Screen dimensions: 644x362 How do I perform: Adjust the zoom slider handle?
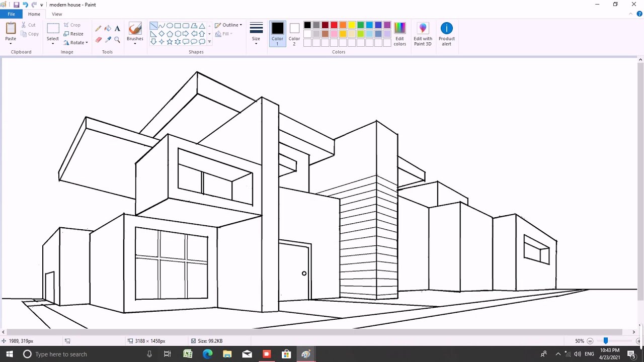(606, 341)
